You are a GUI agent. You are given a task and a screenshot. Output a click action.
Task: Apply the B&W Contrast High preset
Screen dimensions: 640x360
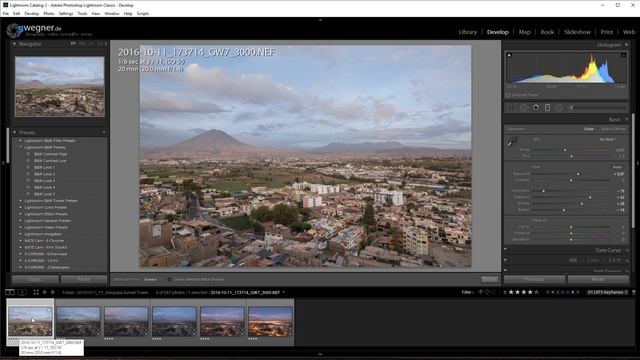click(x=51, y=154)
